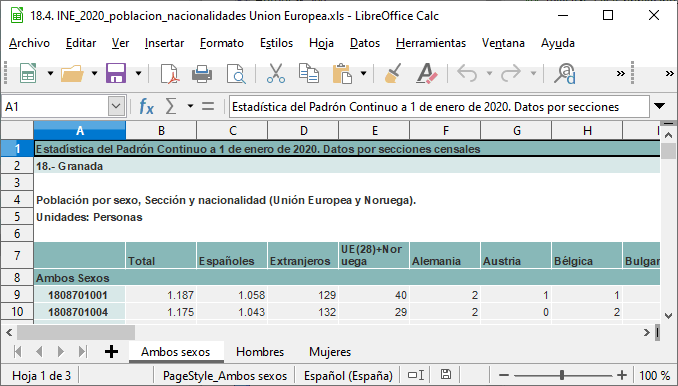This screenshot has height=386, width=678.
Task: Open the Herramientas menu
Action: (x=431, y=43)
